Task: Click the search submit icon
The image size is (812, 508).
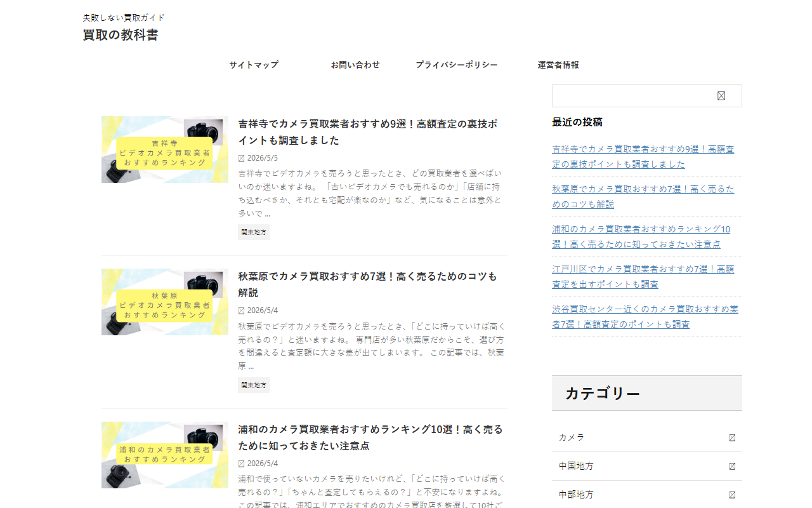Action: [x=721, y=96]
